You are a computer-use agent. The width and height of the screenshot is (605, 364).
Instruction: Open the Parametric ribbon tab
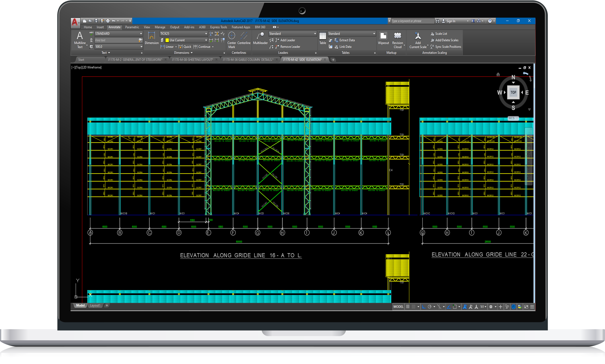pos(132,27)
